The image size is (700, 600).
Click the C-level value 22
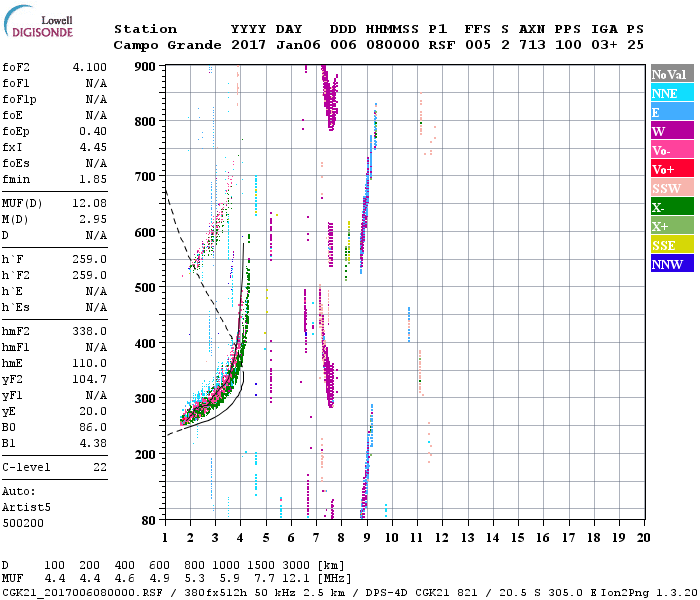tap(100, 467)
